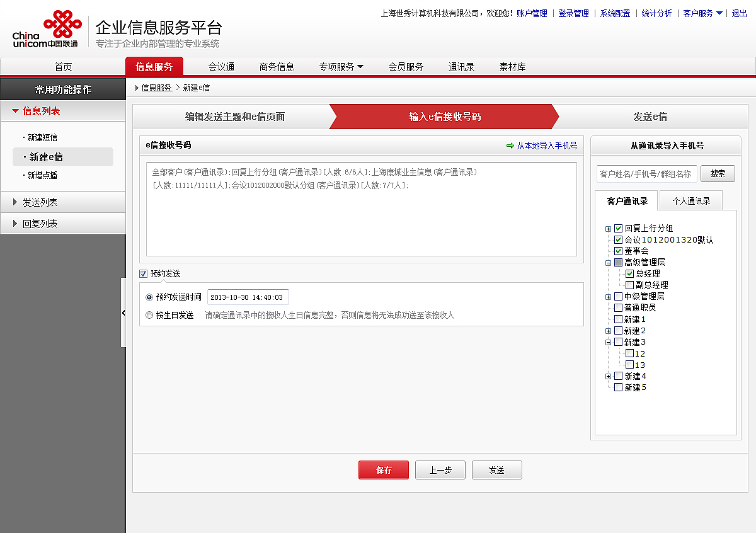This screenshot has height=533, width=756.
Task: Check the 普通职员 checkbox
Action: (x=618, y=307)
